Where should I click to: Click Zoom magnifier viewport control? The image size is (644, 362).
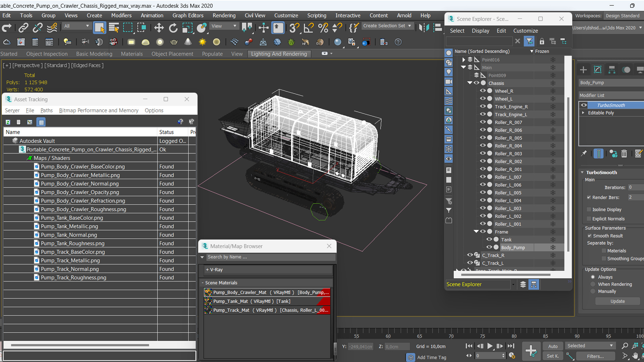(x=625, y=346)
